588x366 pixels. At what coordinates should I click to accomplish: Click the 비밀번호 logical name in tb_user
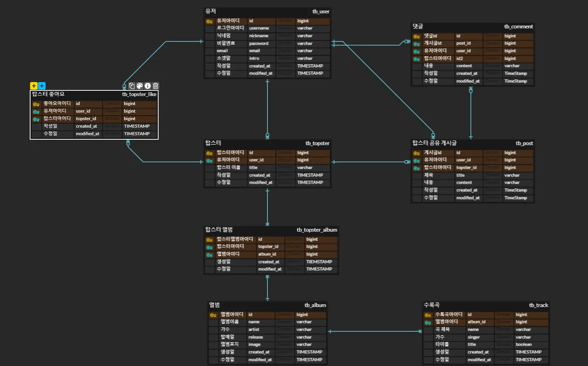click(226, 43)
